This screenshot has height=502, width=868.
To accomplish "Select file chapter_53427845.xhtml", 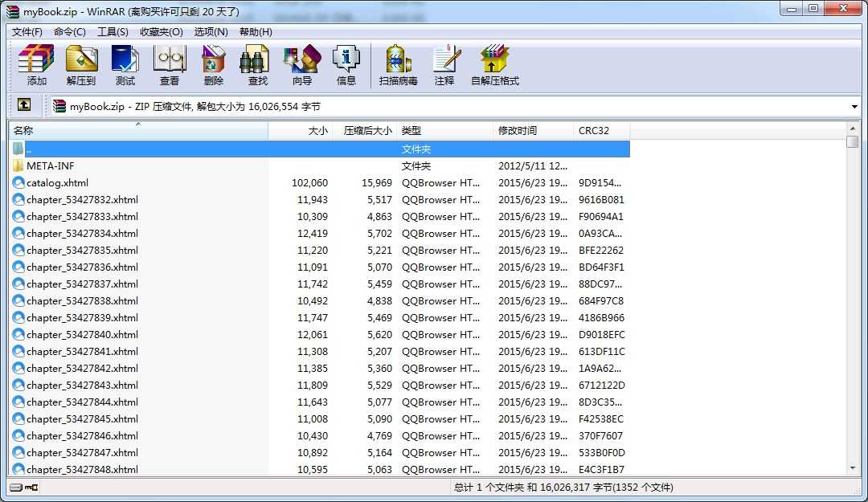I will (x=83, y=419).
